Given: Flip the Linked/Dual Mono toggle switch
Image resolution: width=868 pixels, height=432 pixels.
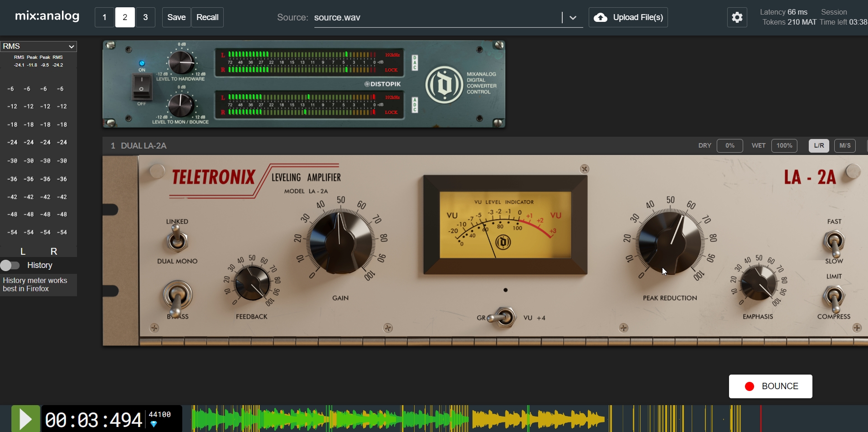Looking at the screenshot, I should pyautogui.click(x=177, y=241).
